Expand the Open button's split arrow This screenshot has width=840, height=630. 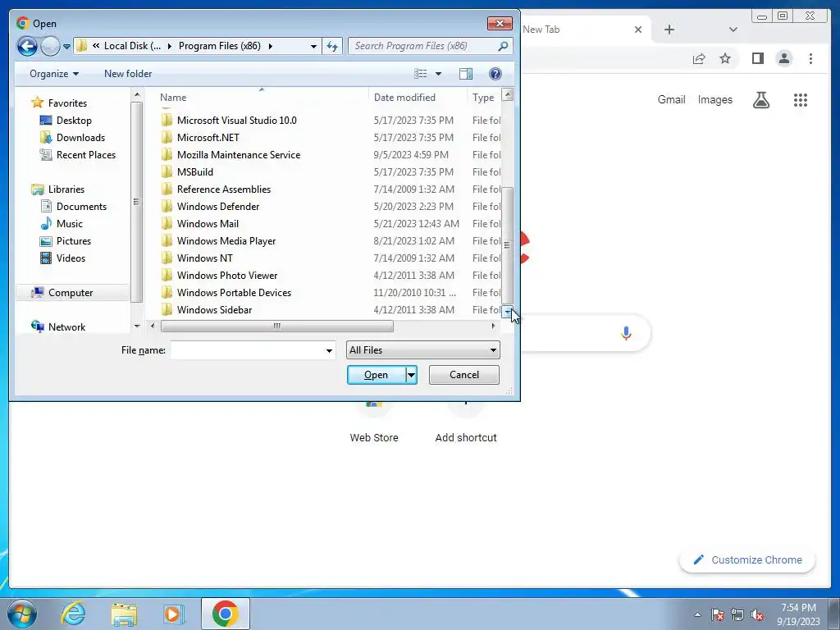(x=412, y=375)
